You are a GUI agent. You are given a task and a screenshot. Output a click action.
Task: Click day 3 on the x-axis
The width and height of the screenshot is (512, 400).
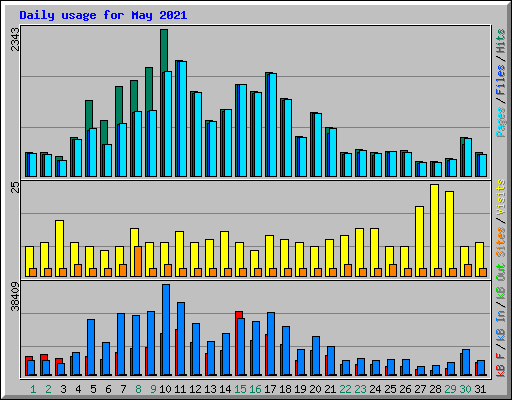63,389
